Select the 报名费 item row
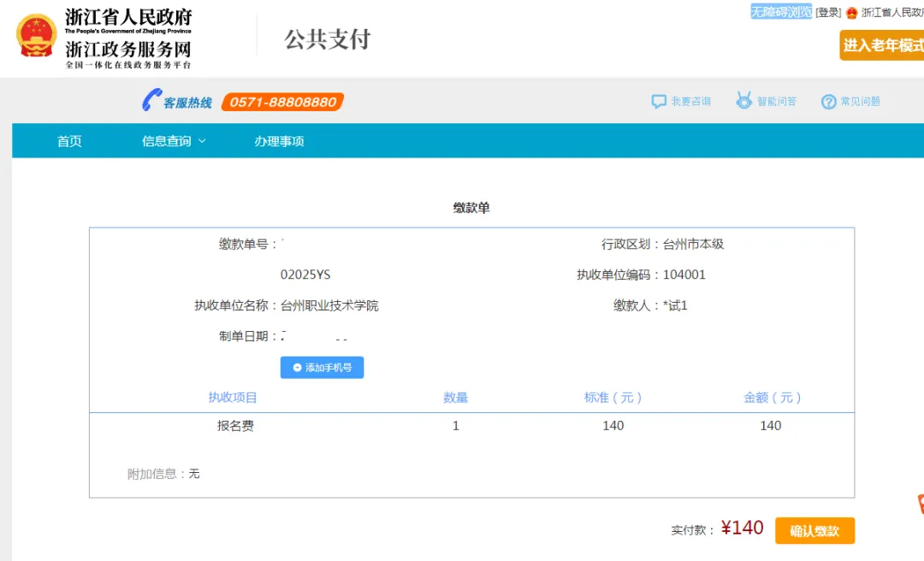Screen dimensions: 924x561 [235, 426]
